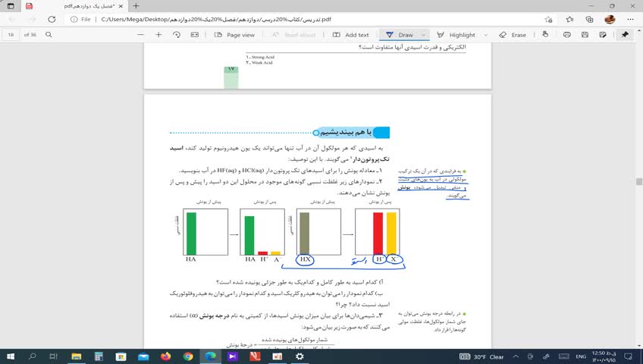643x364 pixels.
Task: Rotate the PDF page
Action: [x=177, y=35]
